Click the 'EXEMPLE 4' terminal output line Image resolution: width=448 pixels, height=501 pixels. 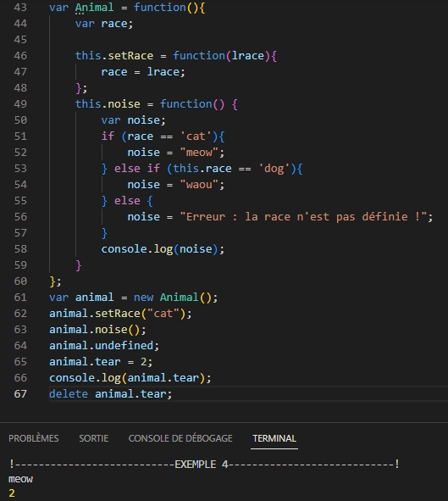[x=204, y=465]
